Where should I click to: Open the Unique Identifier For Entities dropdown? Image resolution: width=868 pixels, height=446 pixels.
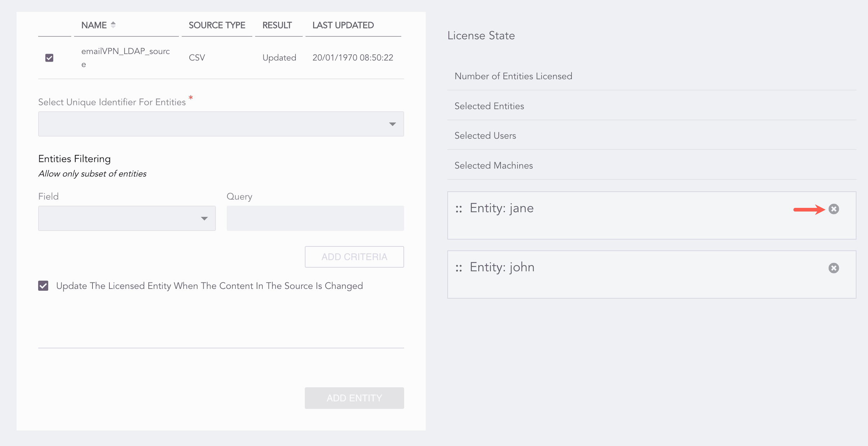pyautogui.click(x=221, y=124)
